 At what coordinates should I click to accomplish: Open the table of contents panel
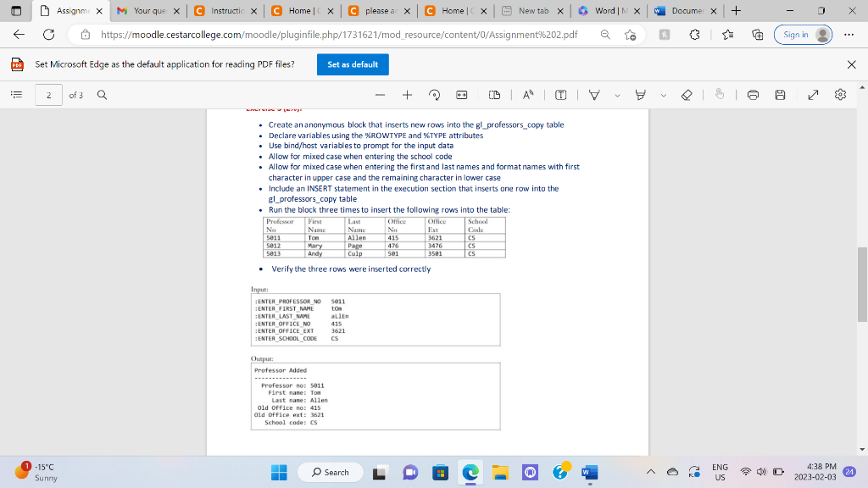point(16,94)
